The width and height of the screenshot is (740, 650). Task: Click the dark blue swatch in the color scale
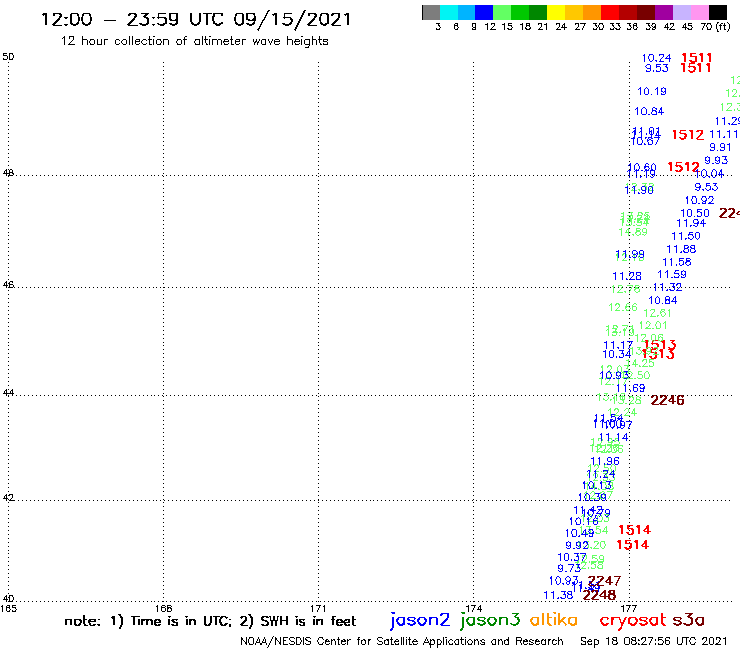tap(484, 13)
